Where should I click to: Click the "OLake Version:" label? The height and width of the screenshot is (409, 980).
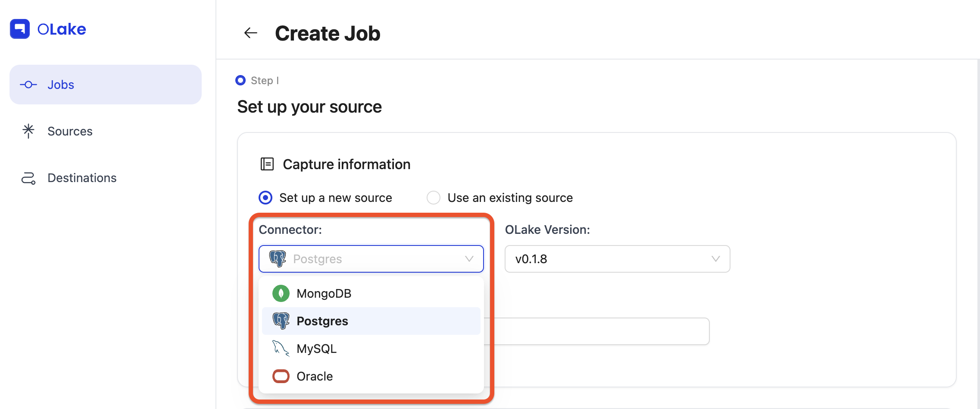pos(547,230)
